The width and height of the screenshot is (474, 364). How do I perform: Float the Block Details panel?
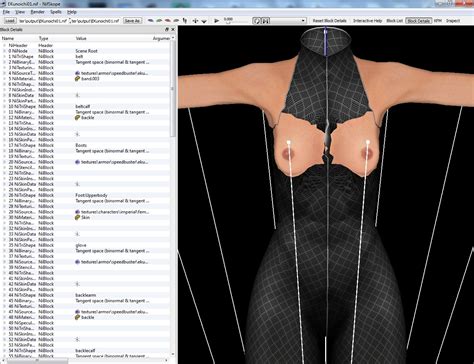point(167,30)
